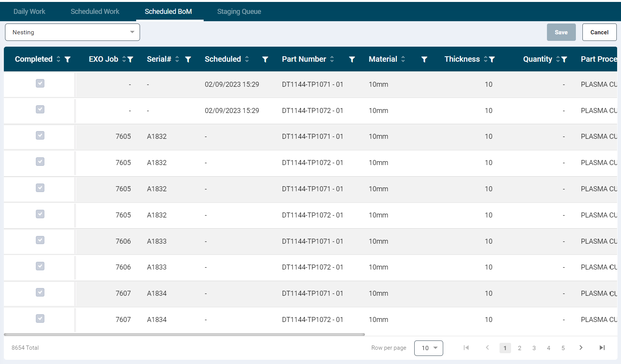Toggle Completed checkbox in first row
The width and height of the screenshot is (621, 364).
click(x=40, y=83)
